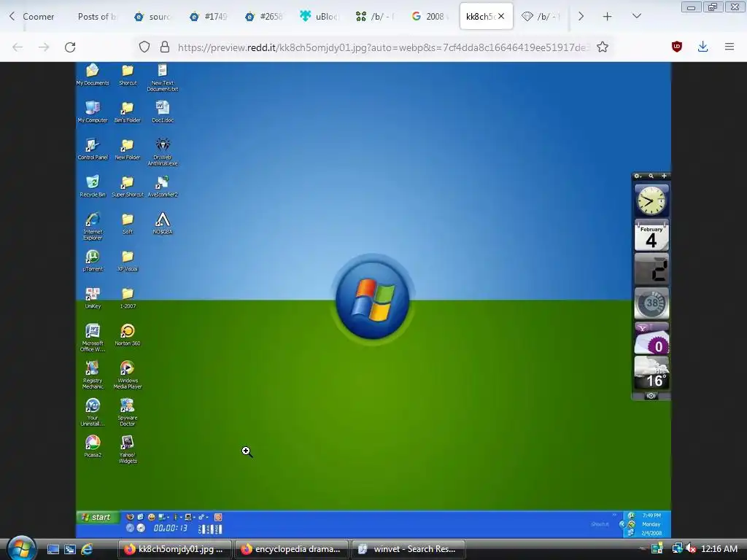Click the XP start button in the image

coord(98,517)
